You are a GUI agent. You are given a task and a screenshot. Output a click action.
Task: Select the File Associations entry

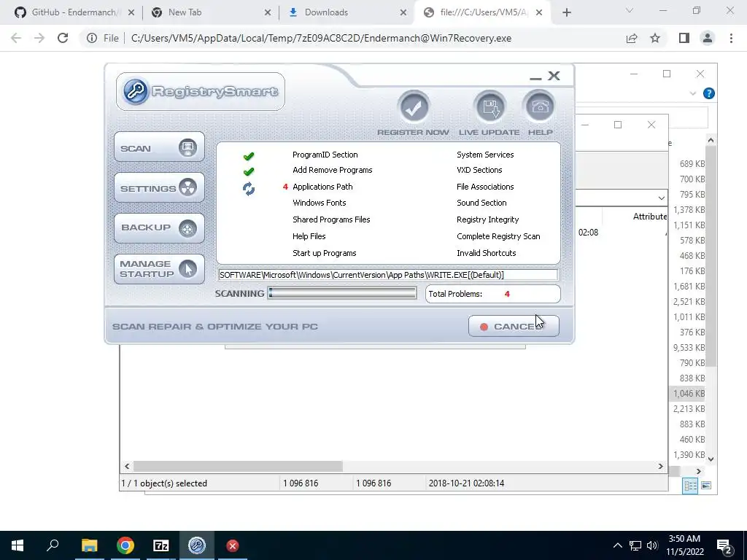(485, 187)
